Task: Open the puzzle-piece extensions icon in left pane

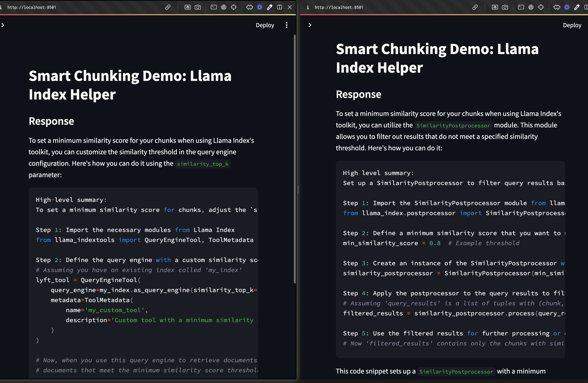Action: tap(249, 7)
